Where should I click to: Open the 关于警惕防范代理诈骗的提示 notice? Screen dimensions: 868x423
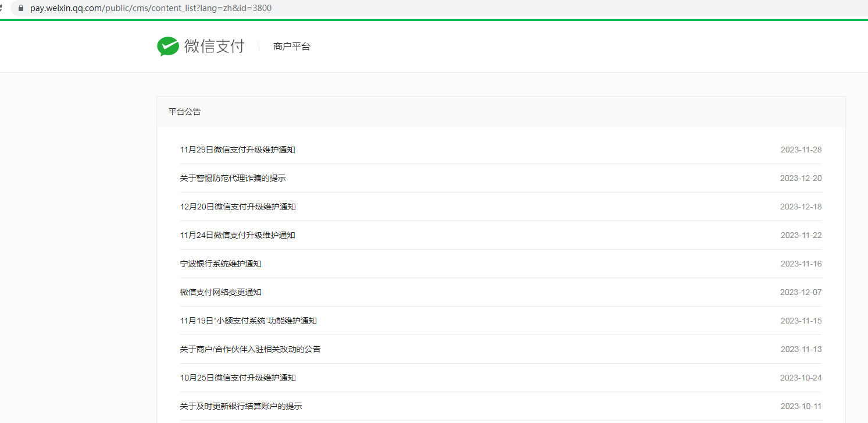(233, 177)
